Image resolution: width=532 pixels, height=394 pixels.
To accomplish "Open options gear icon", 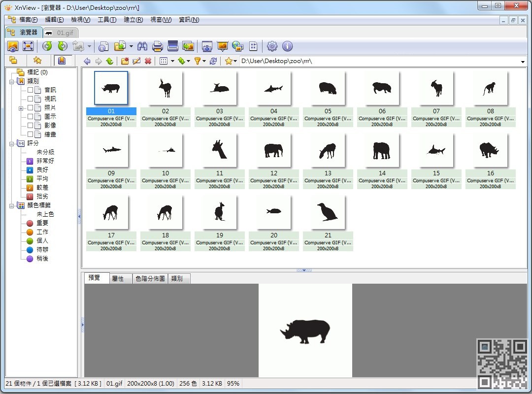I will click(x=272, y=46).
